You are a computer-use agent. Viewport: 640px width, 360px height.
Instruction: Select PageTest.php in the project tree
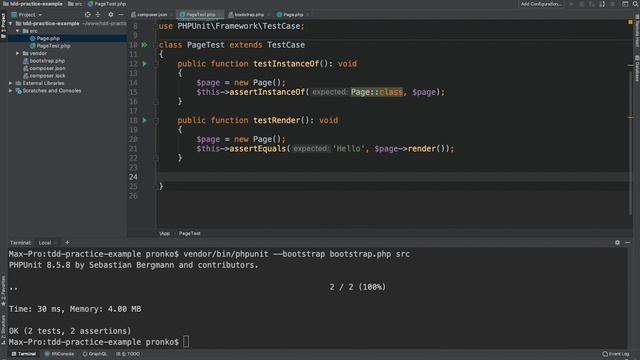[x=53, y=46]
